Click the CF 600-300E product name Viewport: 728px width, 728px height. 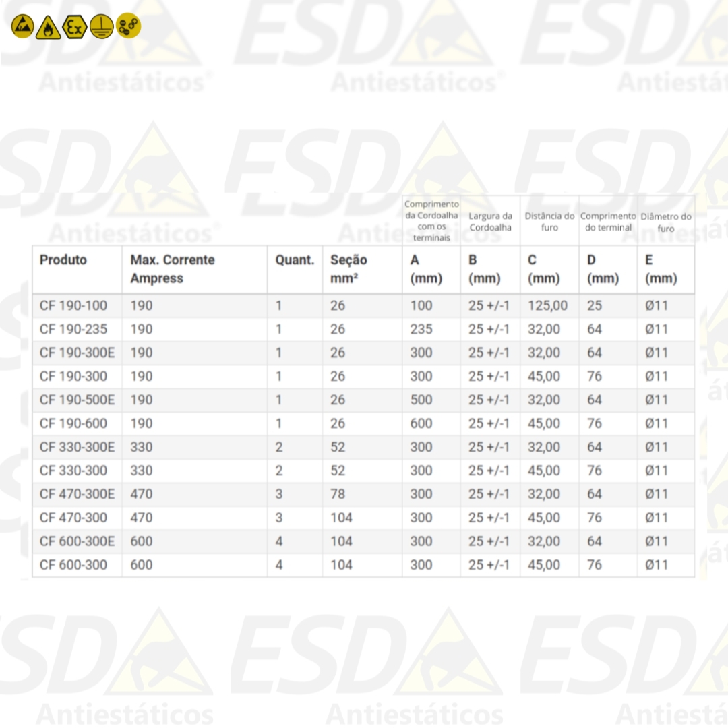click(x=77, y=541)
